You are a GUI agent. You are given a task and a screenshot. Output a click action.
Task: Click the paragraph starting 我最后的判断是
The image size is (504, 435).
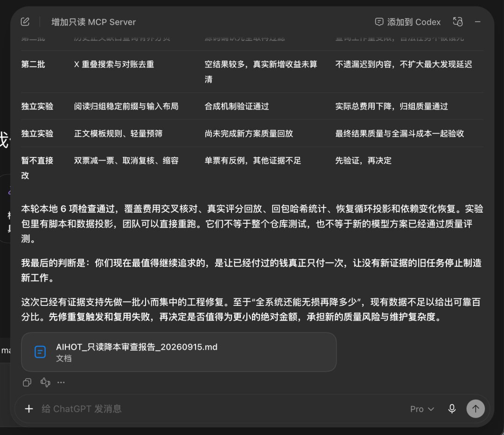pos(252,270)
